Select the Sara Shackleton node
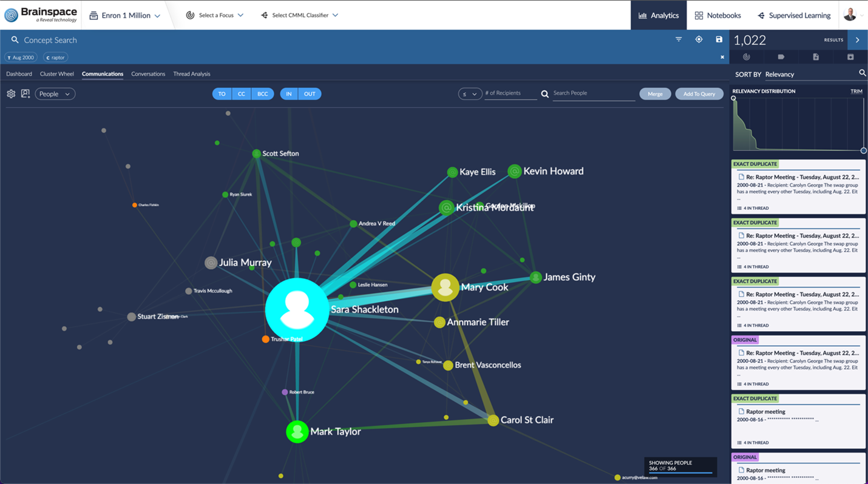The height and width of the screenshot is (484, 868). pyautogui.click(x=297, y=310)
